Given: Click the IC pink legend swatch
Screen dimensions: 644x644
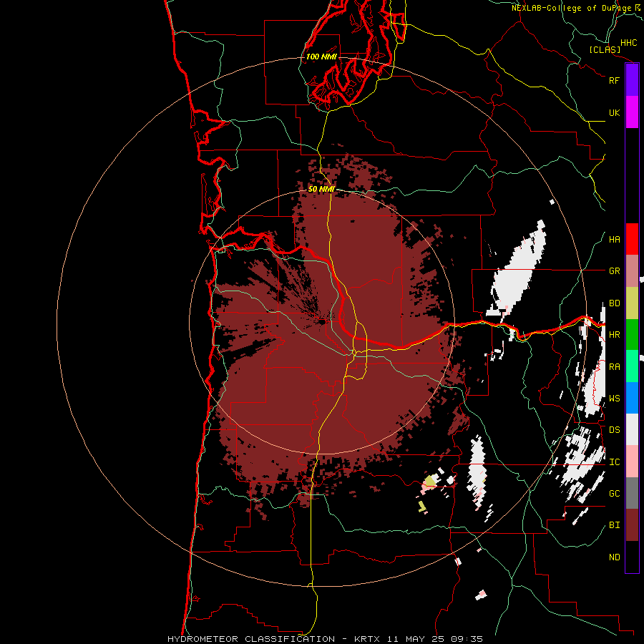Looking at the screenshot, I should [x=632, y=462].
